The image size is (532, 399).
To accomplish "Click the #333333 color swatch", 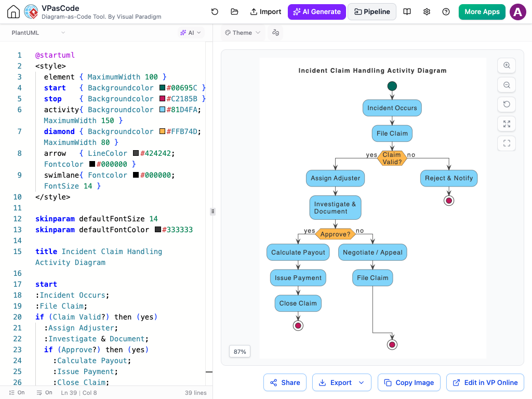I will (x=158, y=229).
